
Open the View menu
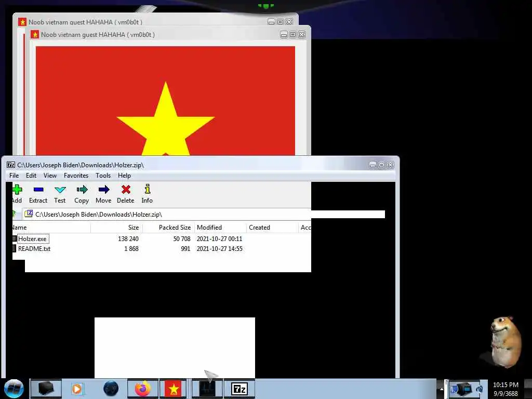[x=50, y=176]
